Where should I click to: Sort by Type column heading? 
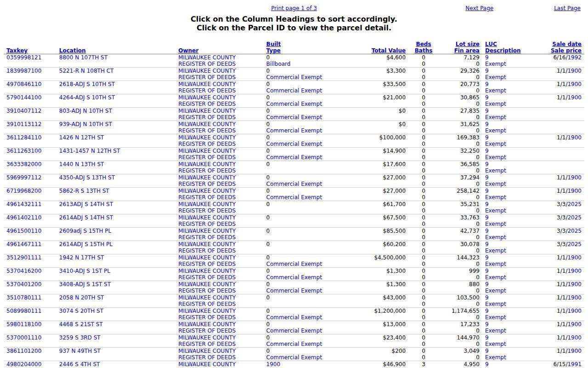click(x=273, y=51)
